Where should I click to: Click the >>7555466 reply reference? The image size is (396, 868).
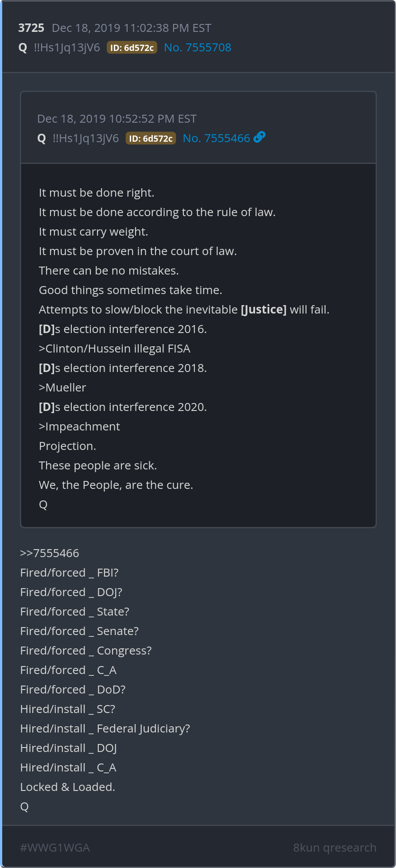pos(50,553)
